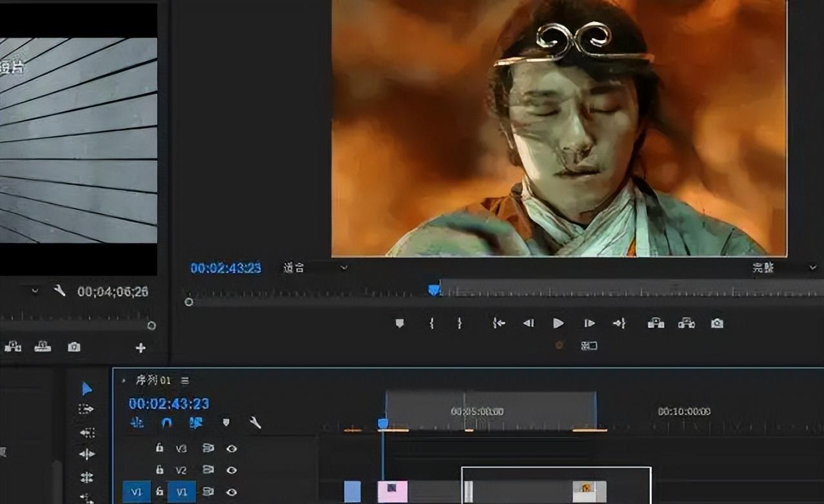Click Program monitor playhead marker
Image resolution: width=824 pixels, height=504 pixels.
[435, 290]
